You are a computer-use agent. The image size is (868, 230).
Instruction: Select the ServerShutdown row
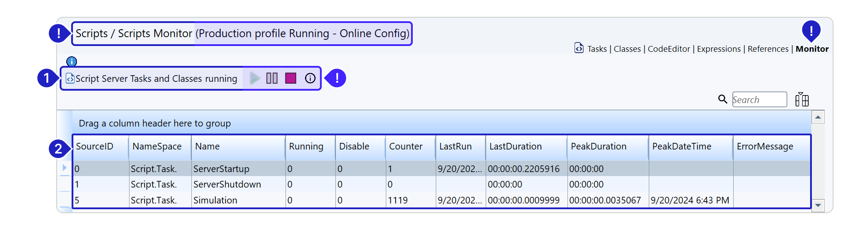pyautogui.click(x=227, y=184)
